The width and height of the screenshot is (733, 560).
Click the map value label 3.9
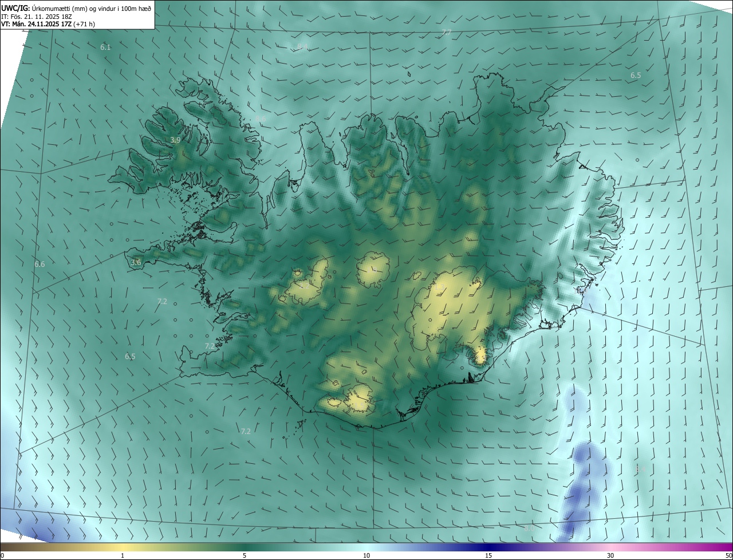(176, 140)
